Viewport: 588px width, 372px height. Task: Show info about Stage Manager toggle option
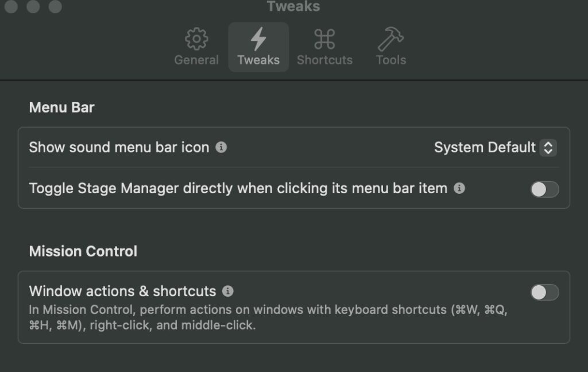point(459,187)
